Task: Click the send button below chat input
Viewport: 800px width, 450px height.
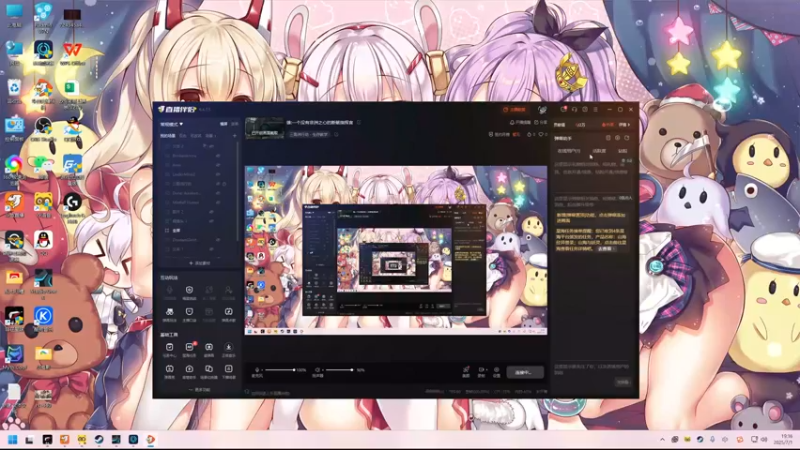Action: coord(623,382)
